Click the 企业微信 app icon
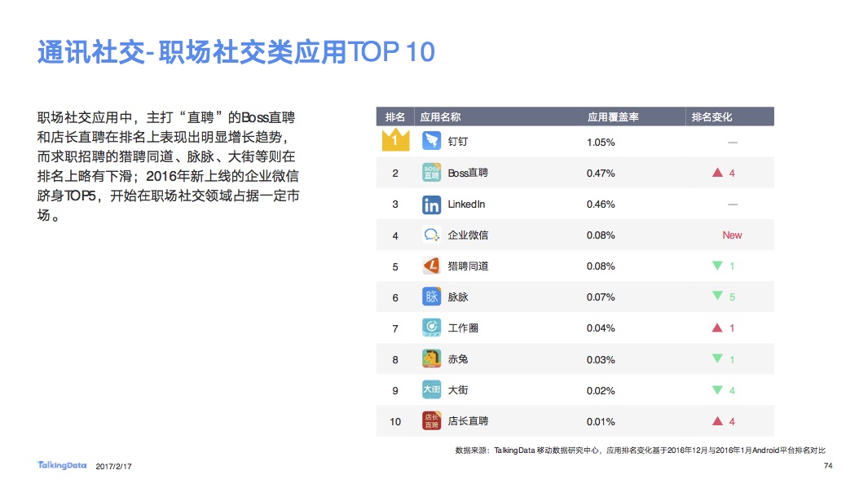Image resolution: width=868 pixels, height=488 pixels. (431, 235)
